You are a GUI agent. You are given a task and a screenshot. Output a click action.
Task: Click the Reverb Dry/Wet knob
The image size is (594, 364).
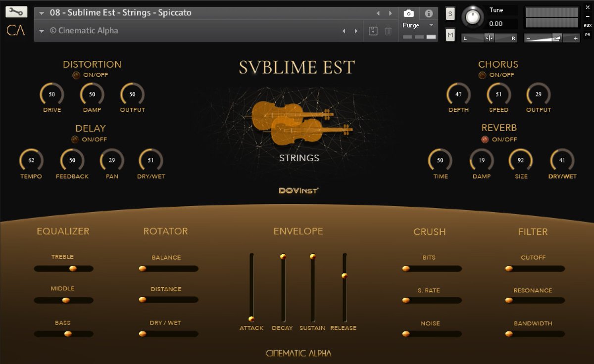coord(562,160)
